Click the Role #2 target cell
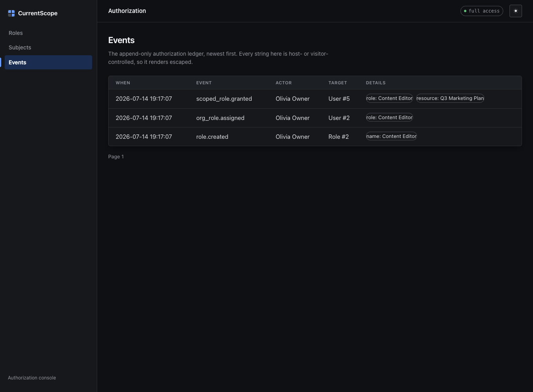533x392 pixels. [x=339, y=137]
